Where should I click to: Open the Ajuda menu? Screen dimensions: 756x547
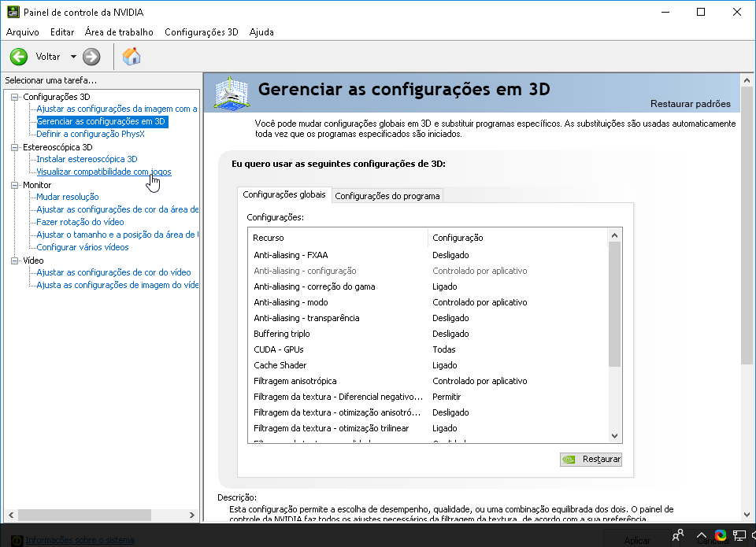pyautogui.click(x=261, y=32)
